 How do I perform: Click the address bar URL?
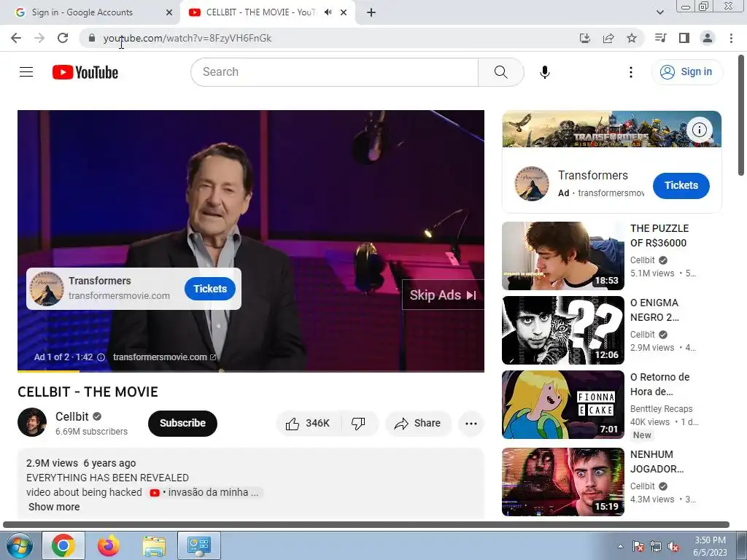(187, 38)
